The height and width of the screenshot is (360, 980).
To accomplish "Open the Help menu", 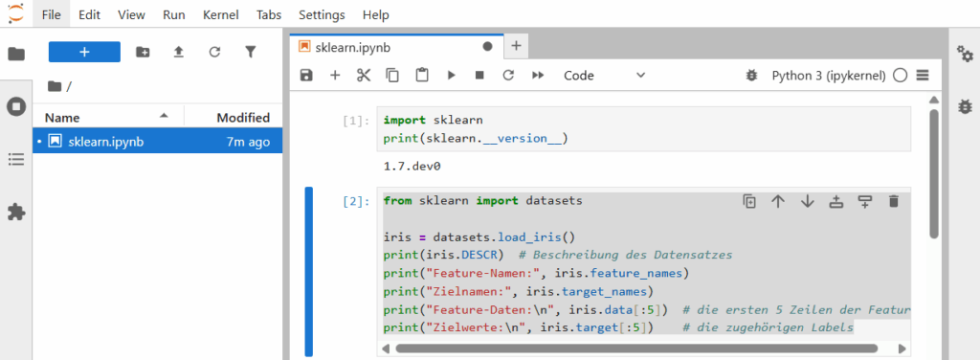I will coord(375,15).
